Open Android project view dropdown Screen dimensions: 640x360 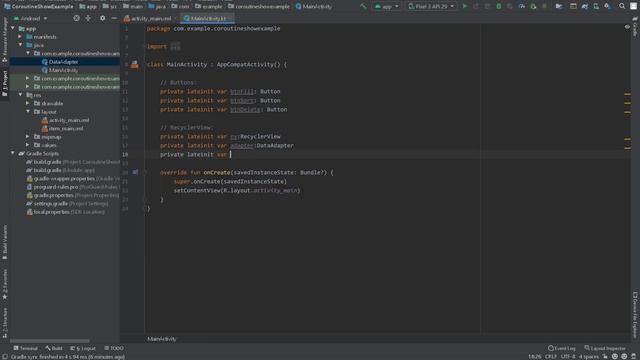[x=30, y=18]
